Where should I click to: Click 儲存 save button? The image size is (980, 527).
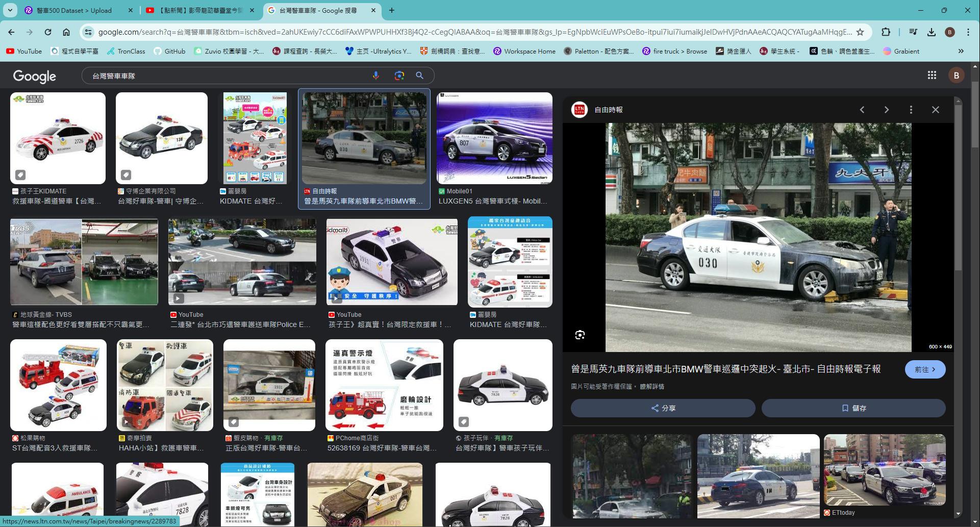click(853, 408)
